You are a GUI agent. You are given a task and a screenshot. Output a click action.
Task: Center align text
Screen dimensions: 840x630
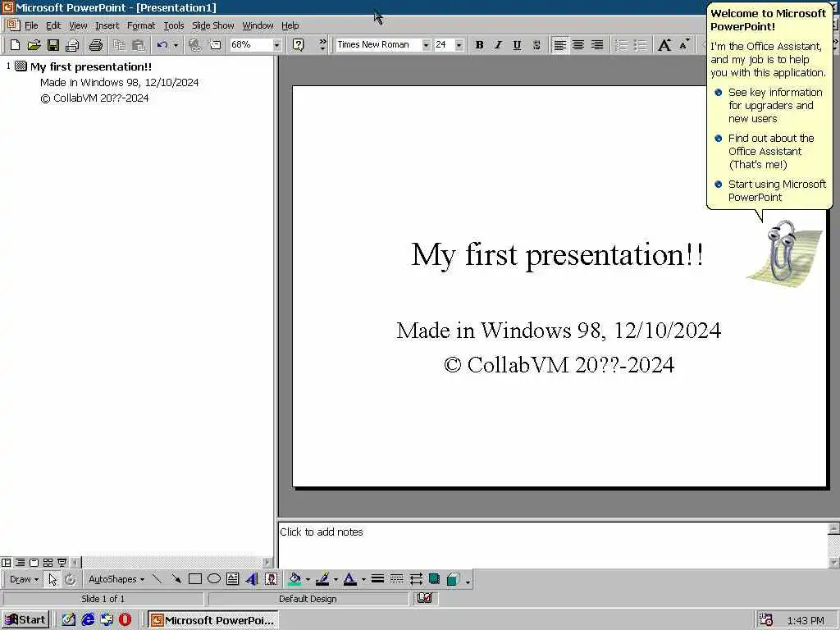pyautogui.click(x=578, y=45)
